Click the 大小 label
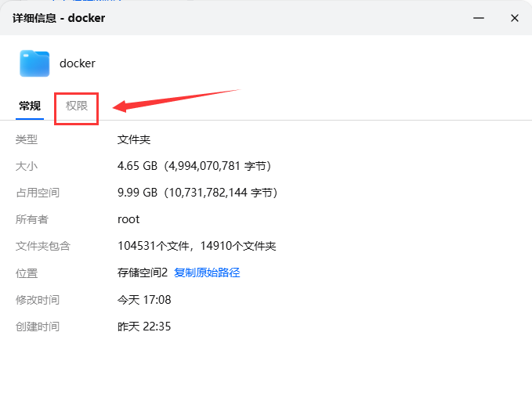The width and height of the screenshot is (532, 415). [27, 166]
